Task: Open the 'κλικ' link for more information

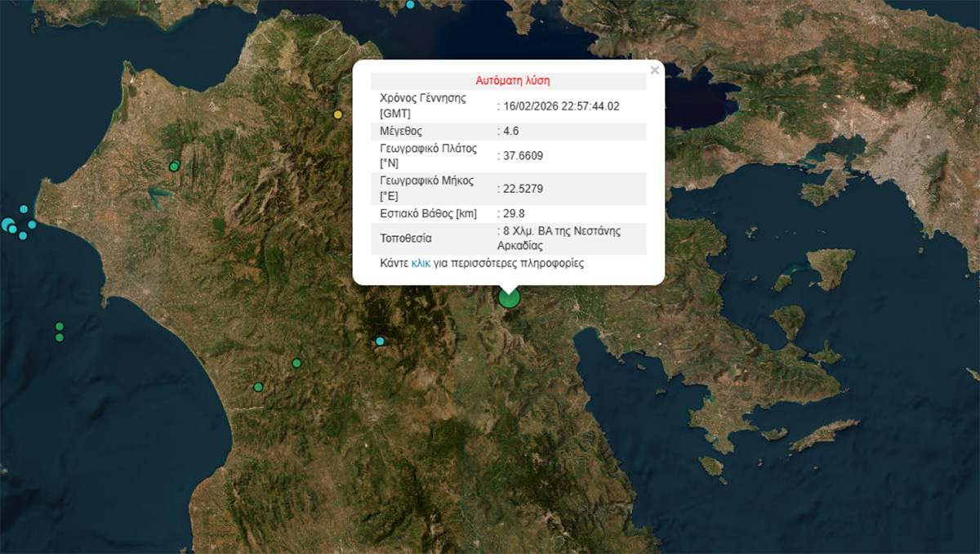Action: click(421, 264)
